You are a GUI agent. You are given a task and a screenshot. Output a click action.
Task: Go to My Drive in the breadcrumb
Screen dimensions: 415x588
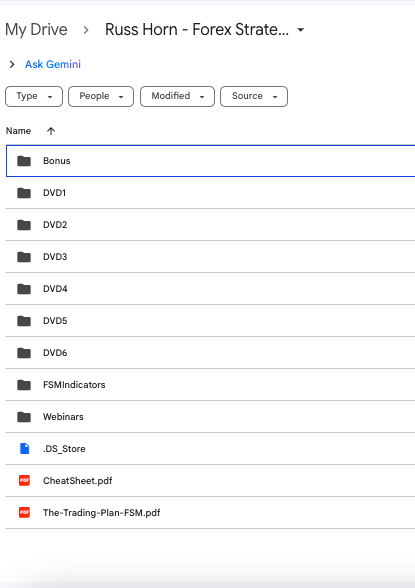36,30
